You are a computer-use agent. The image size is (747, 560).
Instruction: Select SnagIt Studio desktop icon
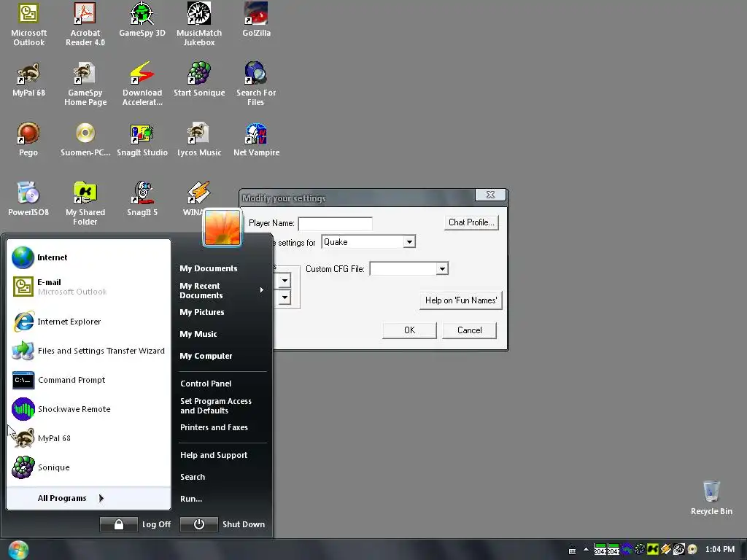coord(142,139)
